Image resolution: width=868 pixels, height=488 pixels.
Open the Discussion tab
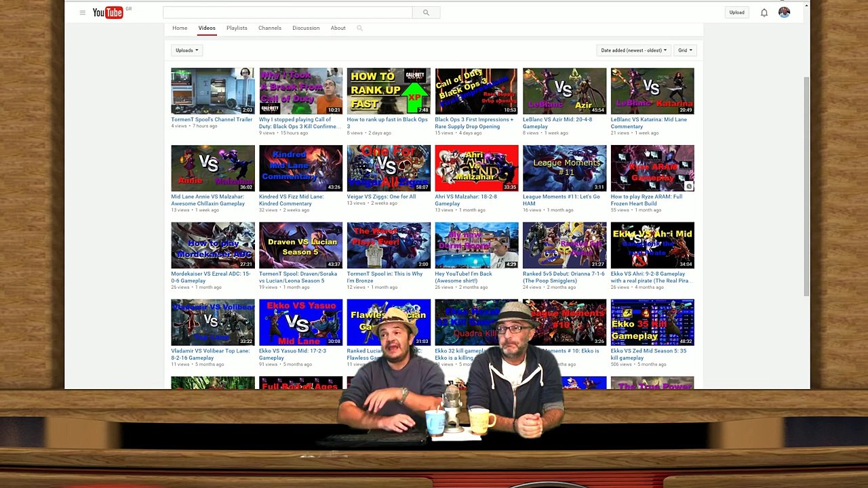point(306,28)
